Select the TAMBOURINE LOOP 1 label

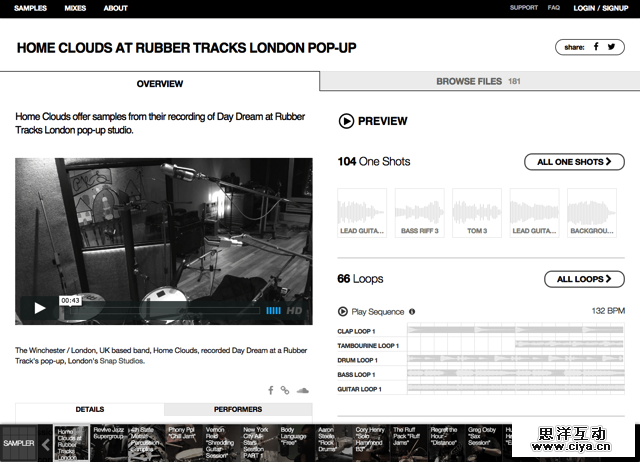[x=368, y=346]
